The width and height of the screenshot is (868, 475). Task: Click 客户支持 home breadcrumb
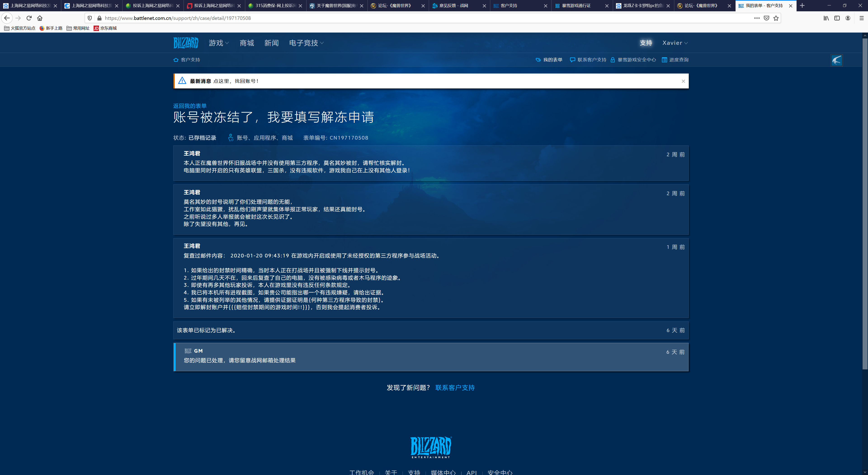click(187, 60)
